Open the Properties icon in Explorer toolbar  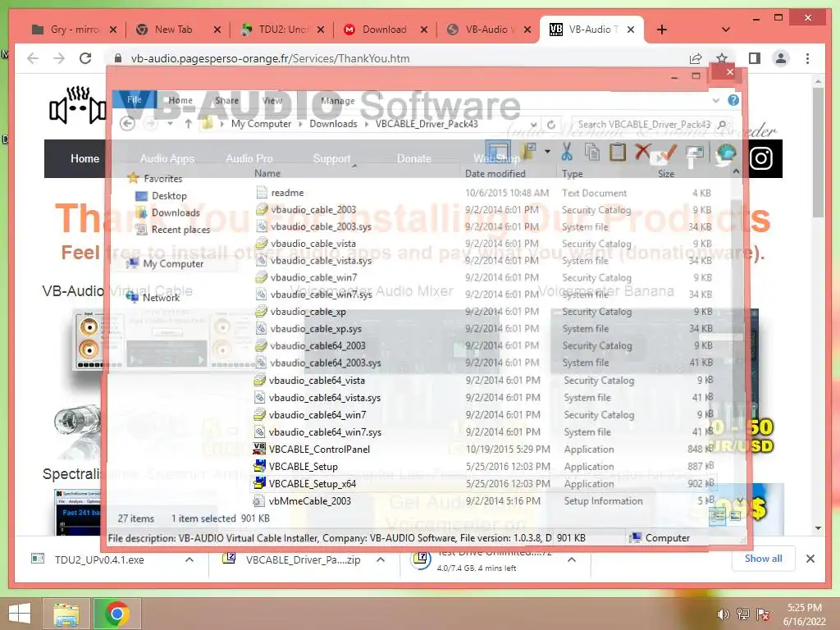[694, 153]
